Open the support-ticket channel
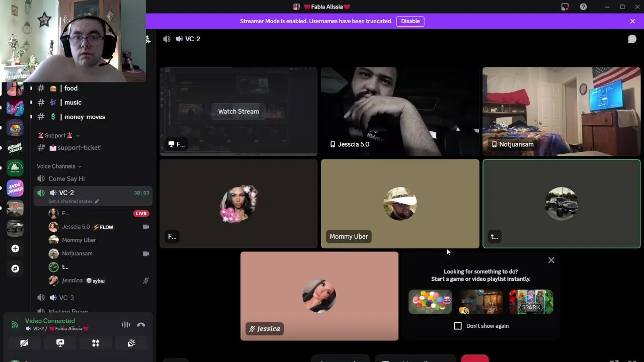 93,147
